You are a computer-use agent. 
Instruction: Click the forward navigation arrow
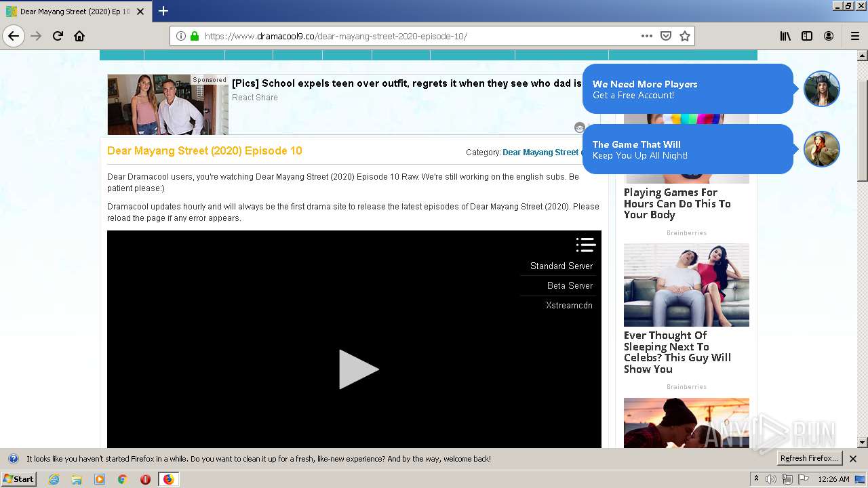36,36
